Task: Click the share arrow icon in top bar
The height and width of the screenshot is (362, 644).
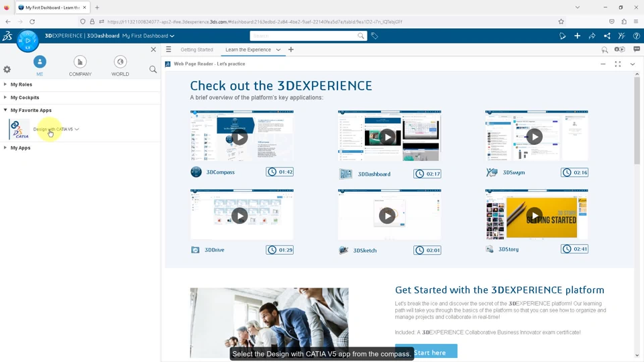Action: coord(592,36)
